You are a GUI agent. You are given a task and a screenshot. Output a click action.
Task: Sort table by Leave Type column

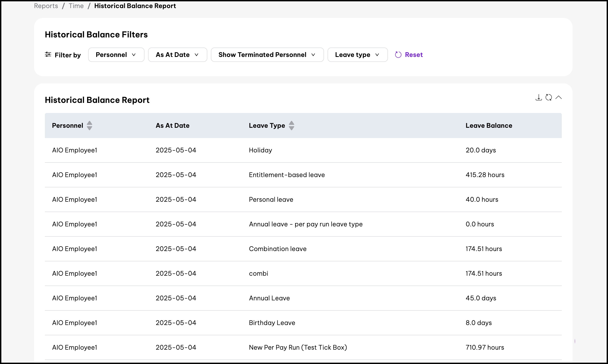coord(291,126)
